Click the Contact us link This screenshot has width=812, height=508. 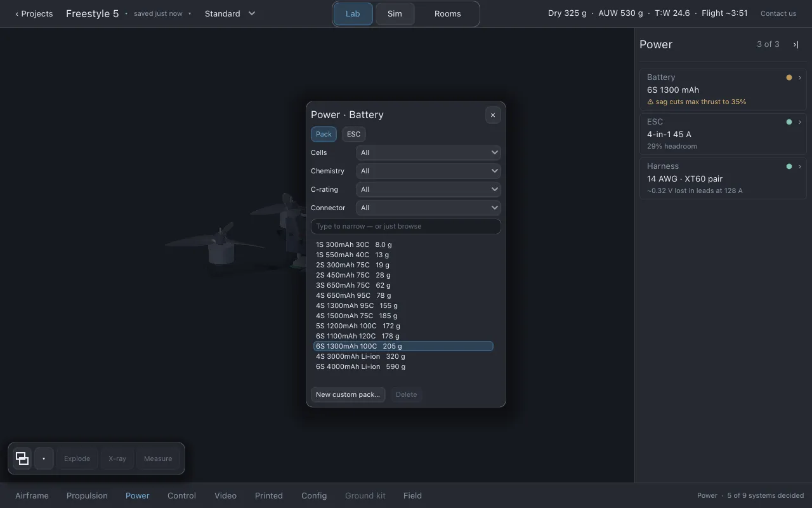778,13
